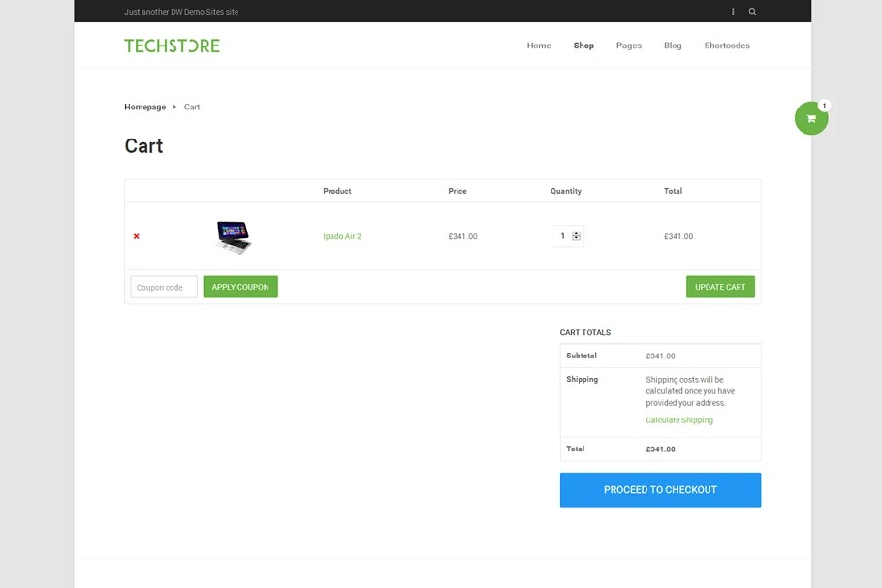Go to the Home menu item
The image size is (882, 588).
coord(539,46)
